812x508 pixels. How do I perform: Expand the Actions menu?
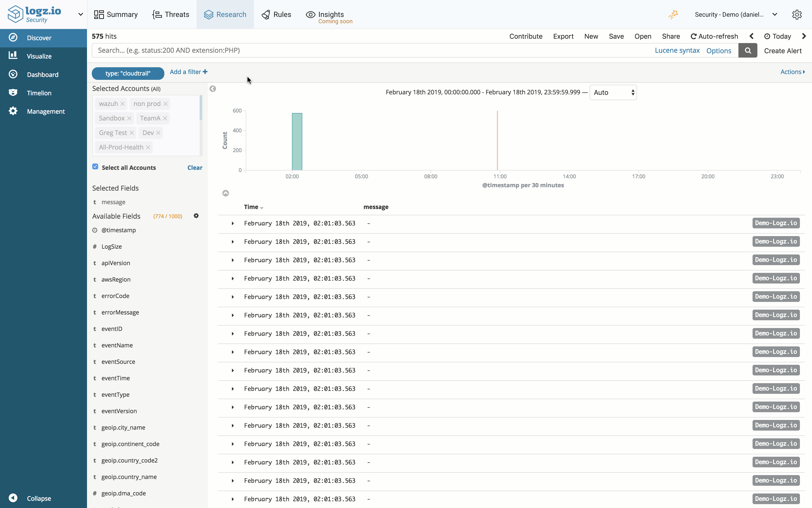click(792, 72)
